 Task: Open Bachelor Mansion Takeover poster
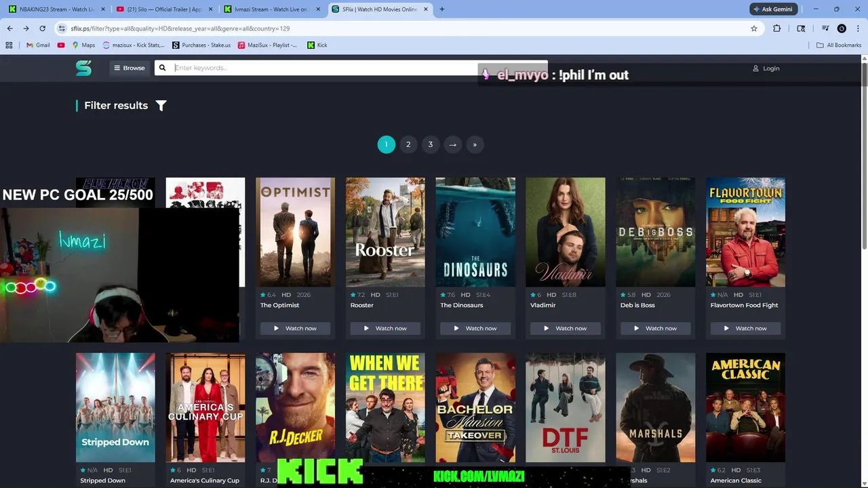click(475, 407)
